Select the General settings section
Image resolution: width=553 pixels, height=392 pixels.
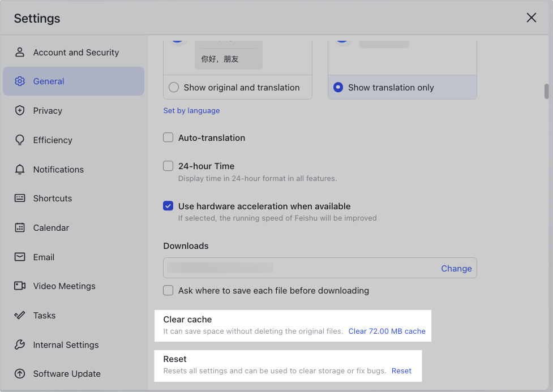coord(49,81)
